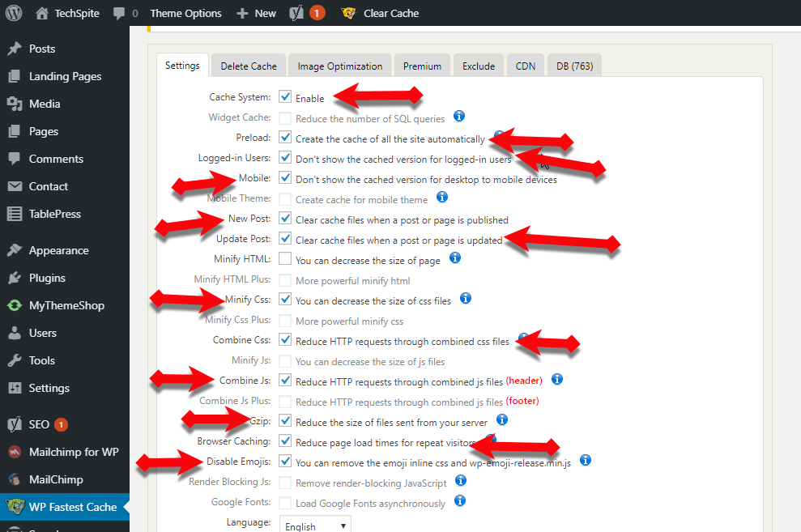Enable the Minify HTML checkbox

[x=285, y=259]
